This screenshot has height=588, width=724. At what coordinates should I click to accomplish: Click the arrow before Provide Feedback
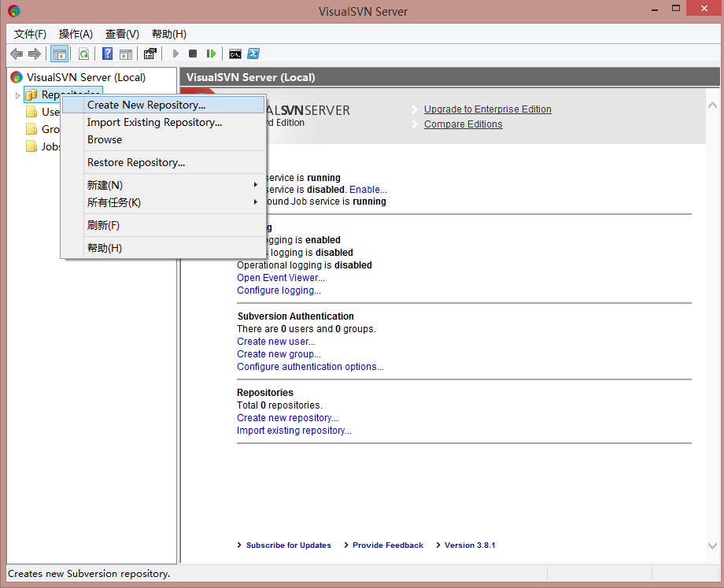coord(345,545)
